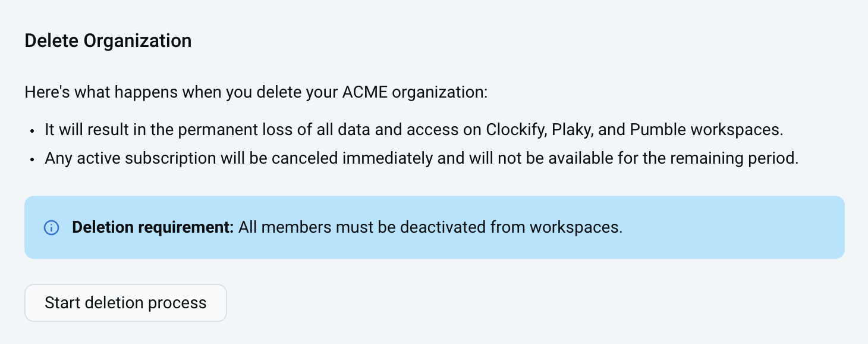Click the bullet dot before "It will result"
The image size is (868, 344).
[32, 131]
